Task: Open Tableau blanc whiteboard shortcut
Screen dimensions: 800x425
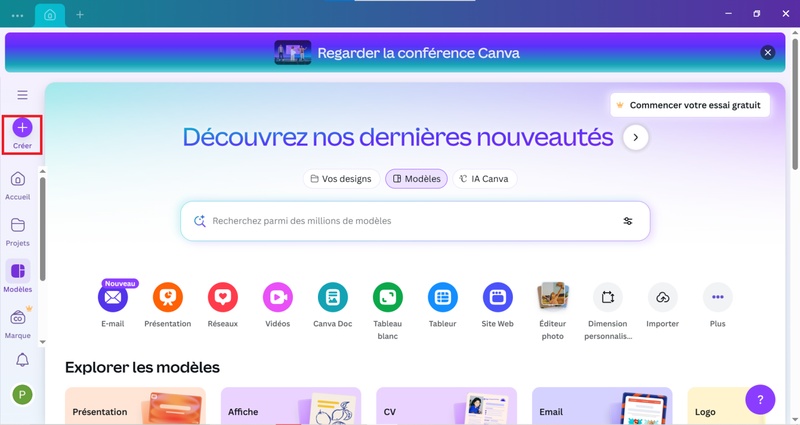Action: [x=388, y=297]
